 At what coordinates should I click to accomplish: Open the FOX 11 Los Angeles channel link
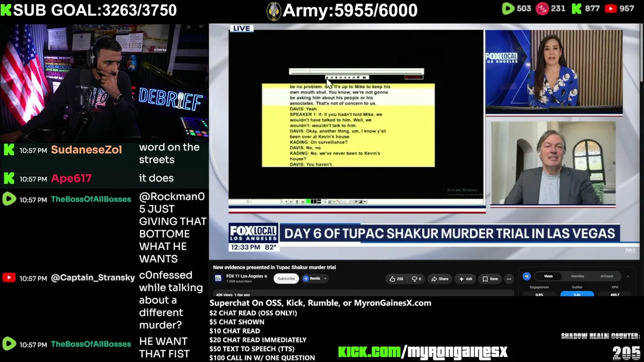(x=245, y=276)
